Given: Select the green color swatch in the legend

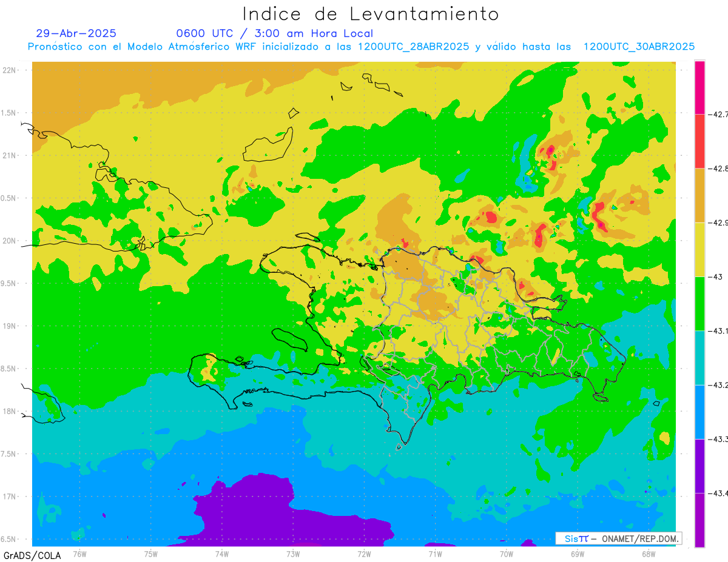Looking at the screenshot, I should point(699,303).
